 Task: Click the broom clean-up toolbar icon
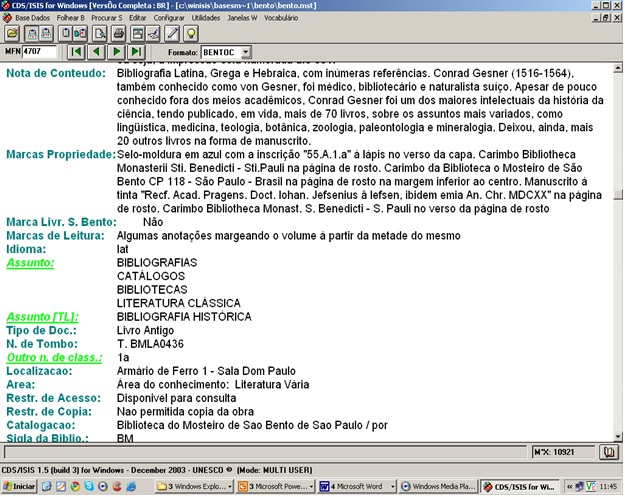[153, 33]
